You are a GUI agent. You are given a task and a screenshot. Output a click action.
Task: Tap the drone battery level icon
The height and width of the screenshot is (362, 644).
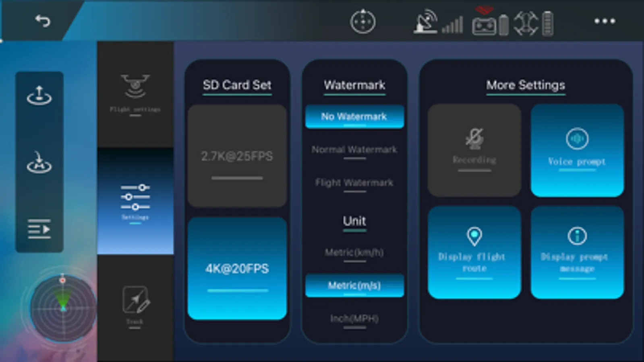pos(548,23)
